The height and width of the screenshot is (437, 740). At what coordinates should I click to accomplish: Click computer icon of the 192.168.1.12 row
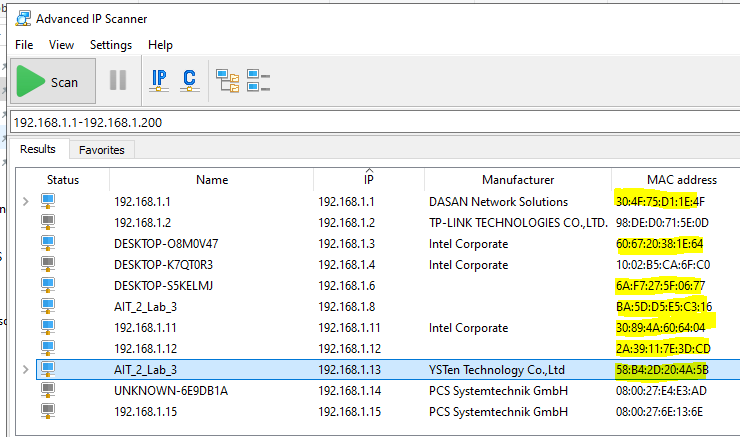pyautogui.click(x=48, y=348)
